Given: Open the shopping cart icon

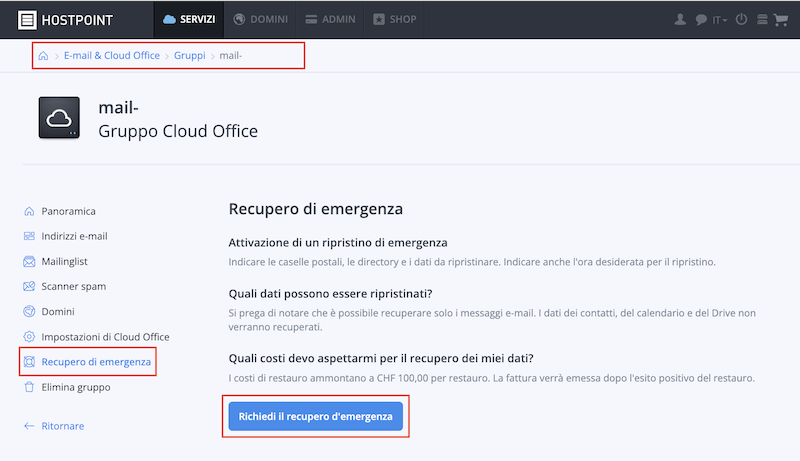Looking at the screenshot, I should point(781,20).
